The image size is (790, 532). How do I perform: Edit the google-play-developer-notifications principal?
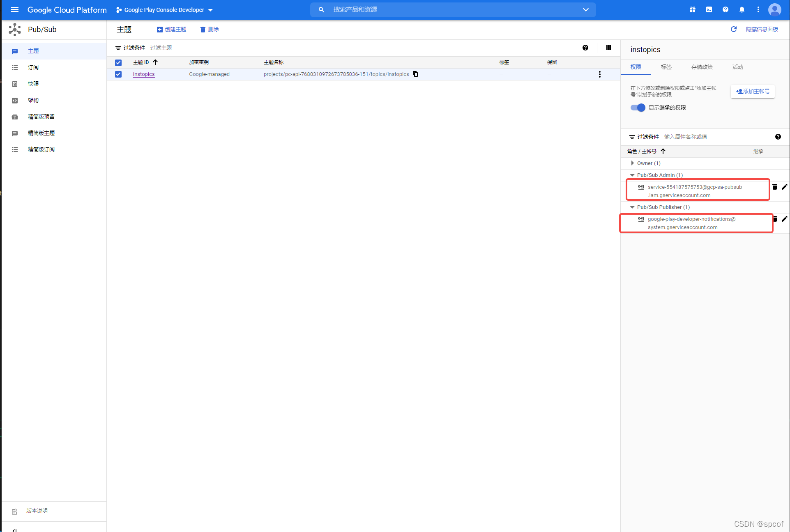[784, 219]
